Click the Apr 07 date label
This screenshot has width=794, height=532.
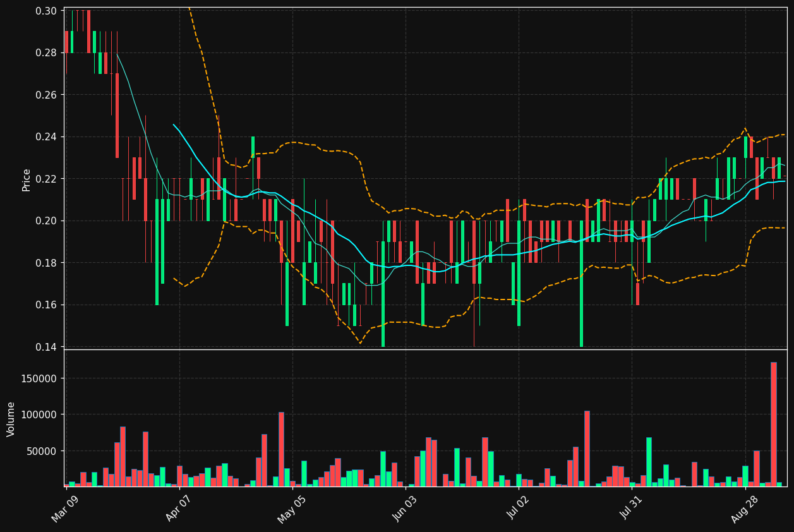pyautogui.click(x=177, y=510)
